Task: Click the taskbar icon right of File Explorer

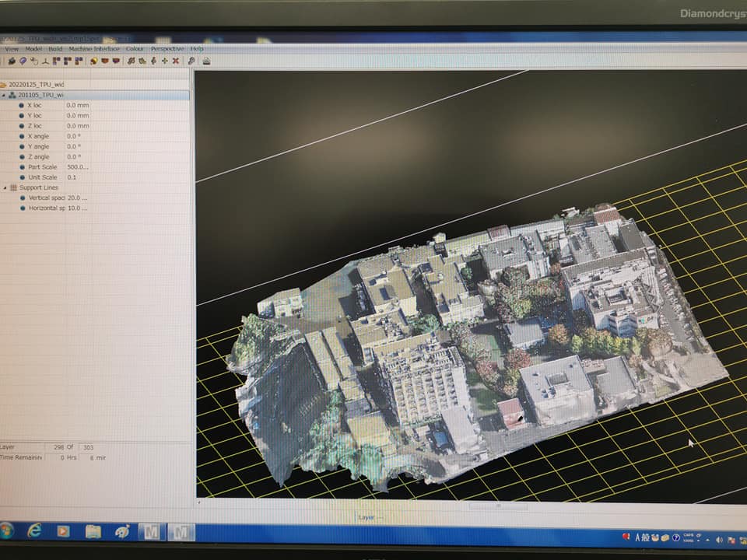Action: coord(122,531)
